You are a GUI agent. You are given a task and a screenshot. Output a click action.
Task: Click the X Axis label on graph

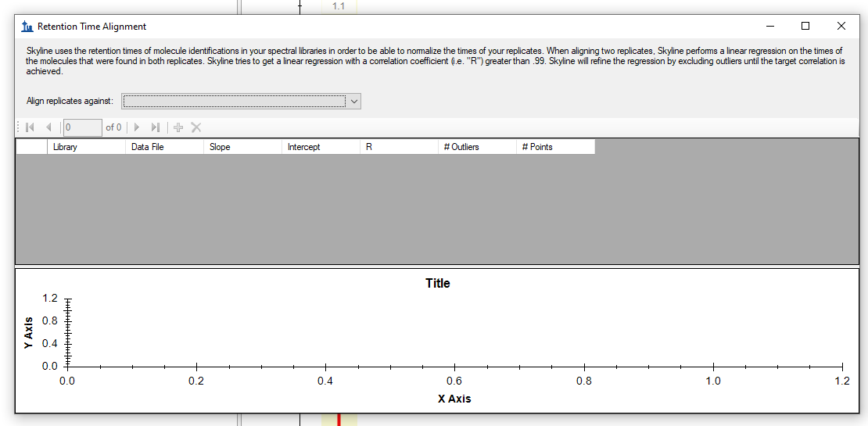tap(454, 399)
